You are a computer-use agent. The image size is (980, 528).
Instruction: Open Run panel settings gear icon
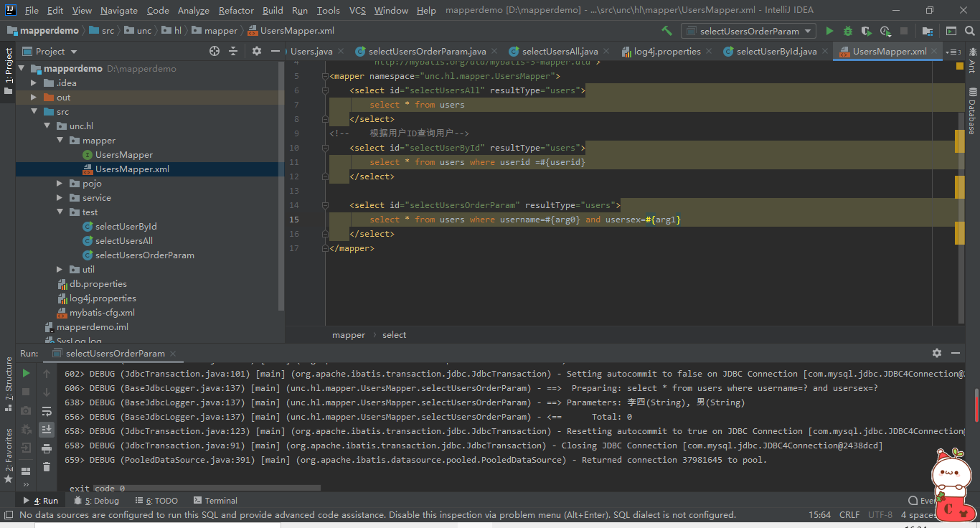coord(937,353)
